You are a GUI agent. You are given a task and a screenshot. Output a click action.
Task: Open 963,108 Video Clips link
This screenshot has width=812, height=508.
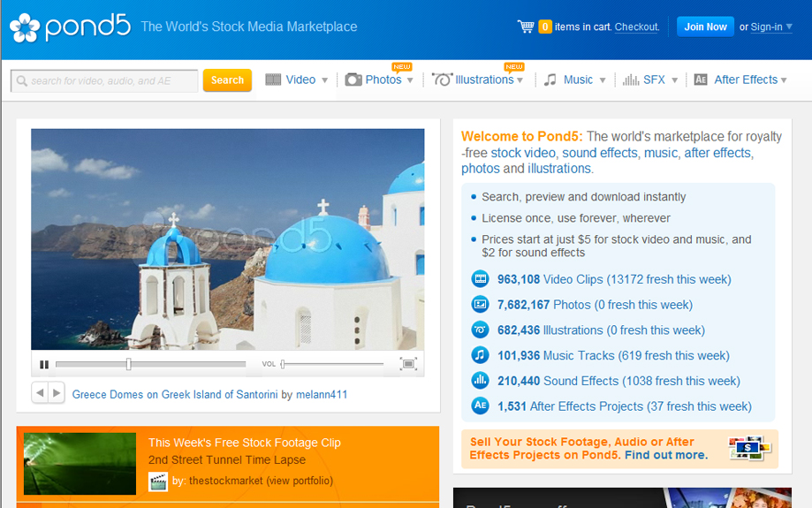click(614, 280)
